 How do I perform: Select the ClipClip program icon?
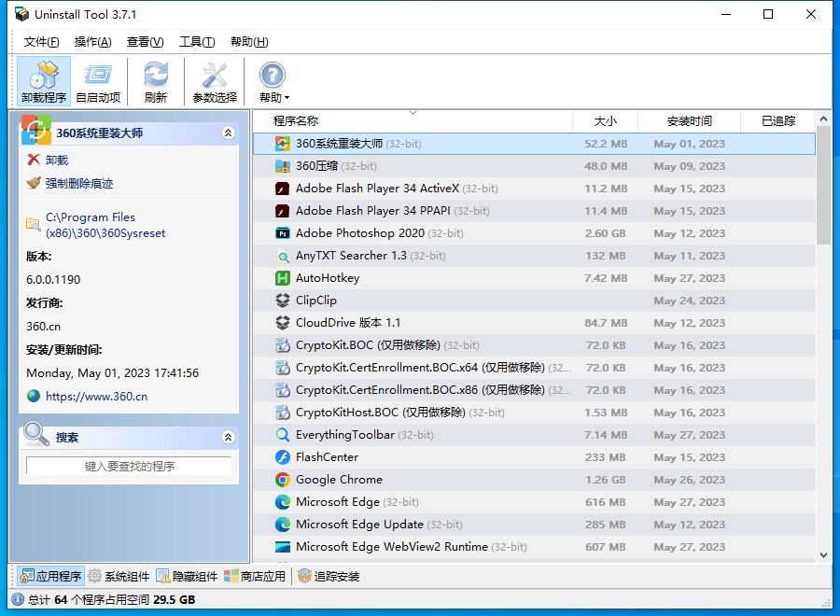[282, 301]
